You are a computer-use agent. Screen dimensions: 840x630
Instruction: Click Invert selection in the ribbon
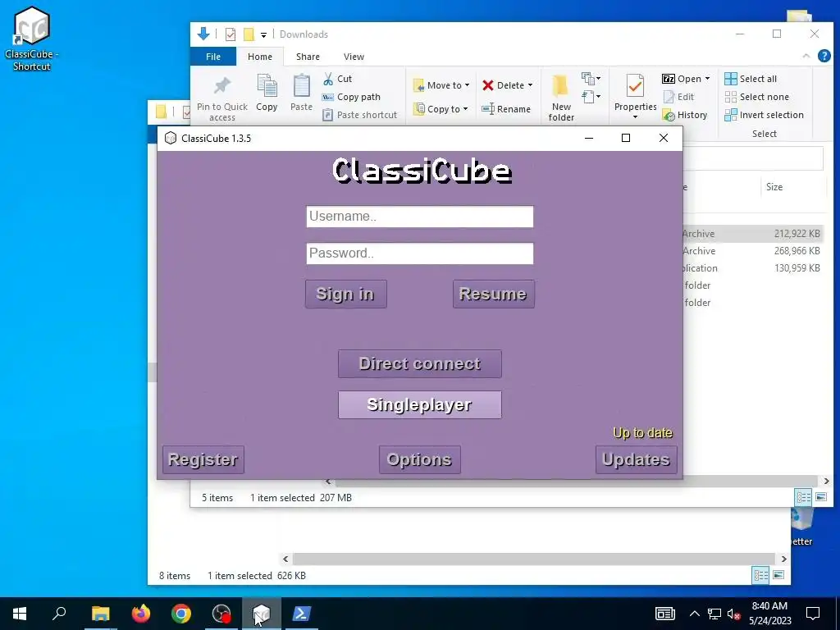pyautogui.click(x=765, y=115)
